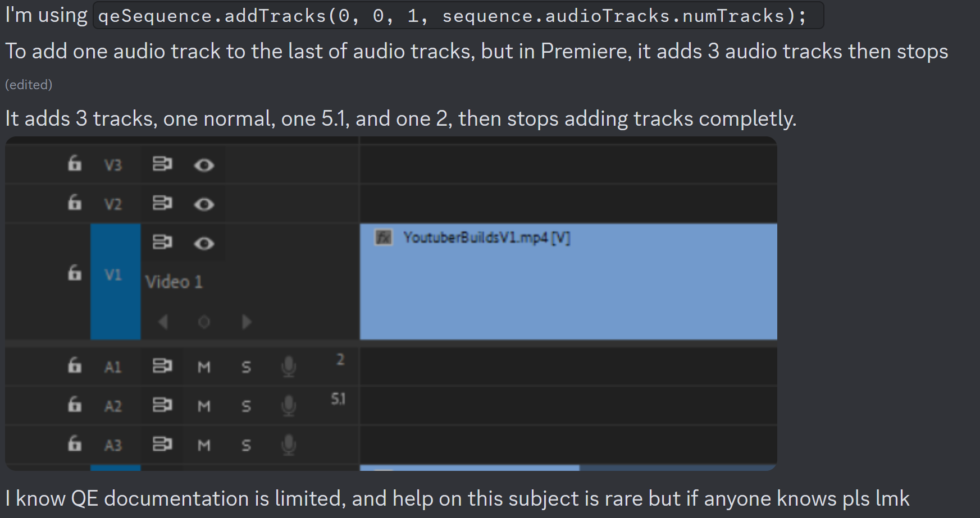Hide output of the Video 1 track
This screenshot has width=980, height=518.
pos(204,244)
